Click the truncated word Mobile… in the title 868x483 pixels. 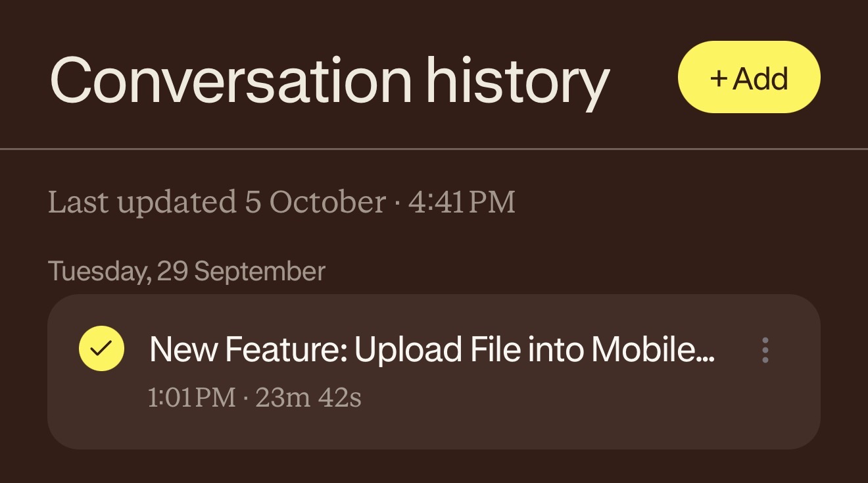[653, 350]
